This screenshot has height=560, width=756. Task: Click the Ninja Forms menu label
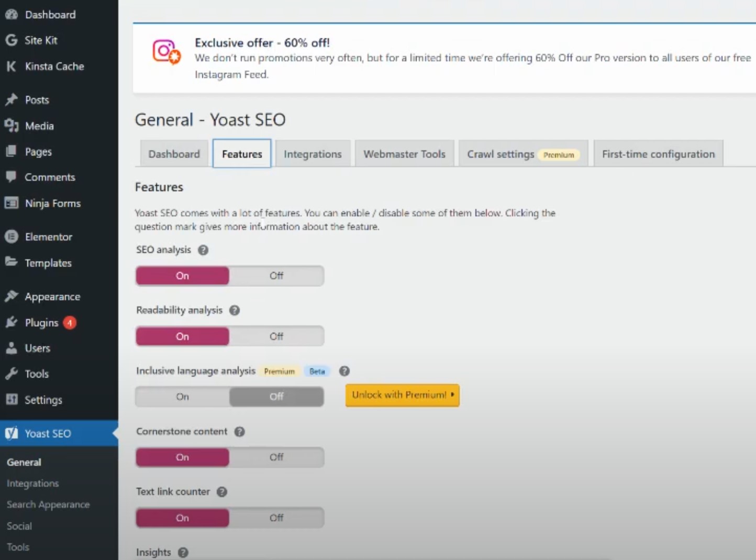coord(53,203)
